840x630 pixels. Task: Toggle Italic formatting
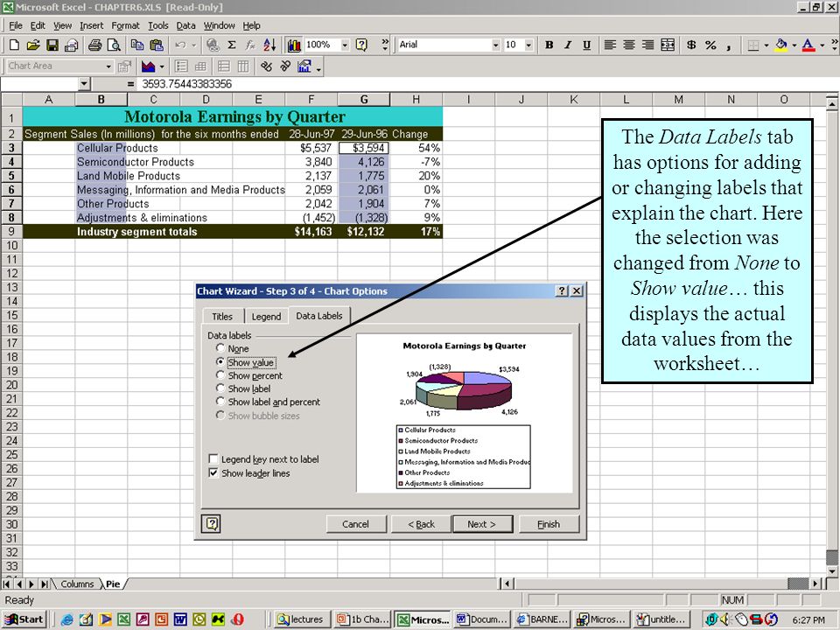click(x=568, y=45)
